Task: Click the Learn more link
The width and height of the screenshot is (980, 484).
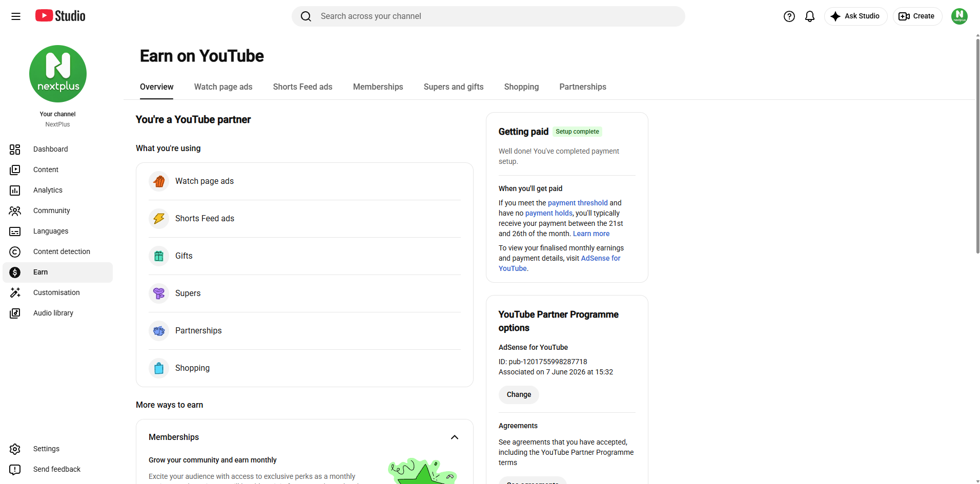Action: point(591,234)
